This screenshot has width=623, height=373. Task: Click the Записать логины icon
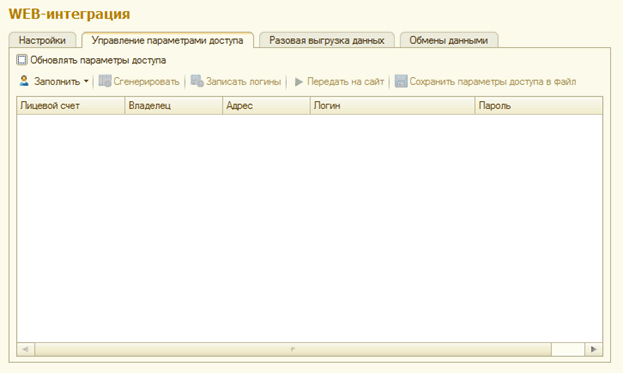coord(197,81)
